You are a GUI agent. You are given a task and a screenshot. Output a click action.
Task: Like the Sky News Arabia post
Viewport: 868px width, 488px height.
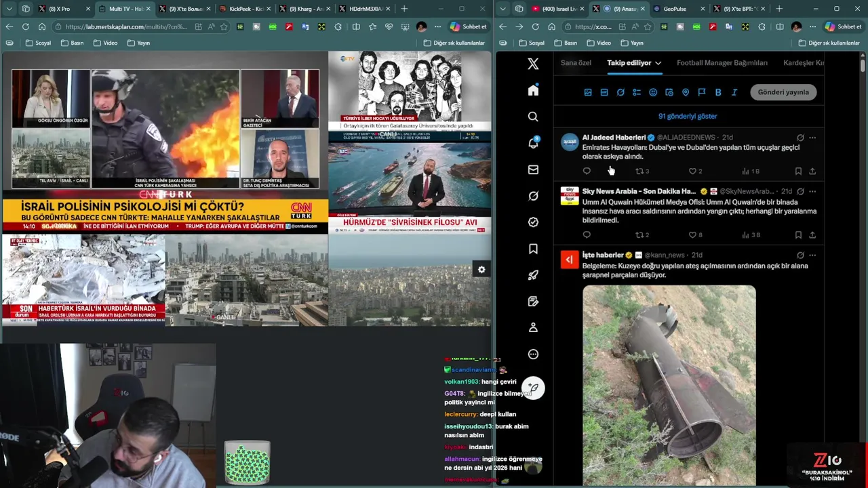point(692,235)
